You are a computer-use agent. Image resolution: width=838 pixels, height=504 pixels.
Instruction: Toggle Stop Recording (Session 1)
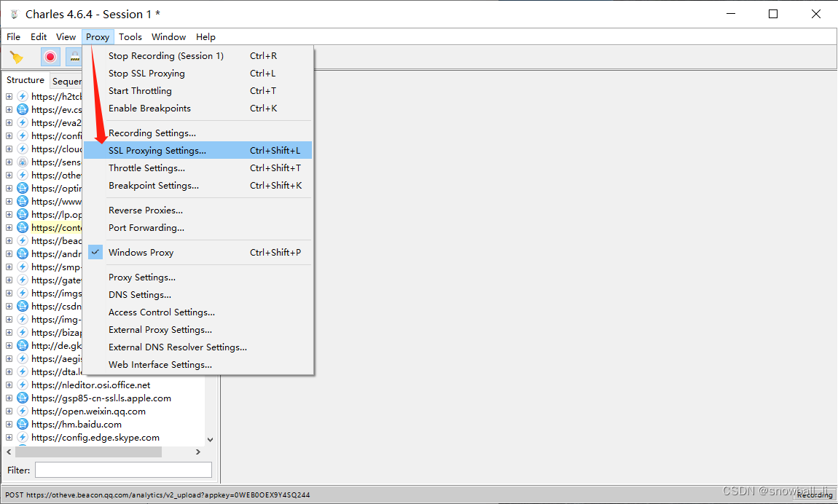[197, 55]
